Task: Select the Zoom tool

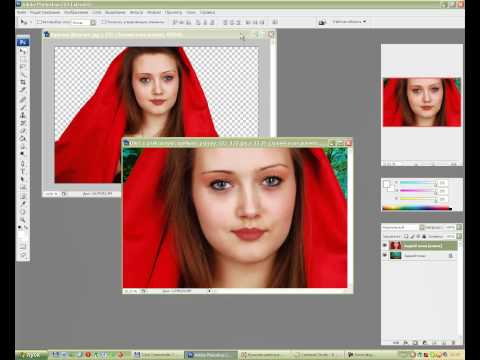Action: (23, 220)
